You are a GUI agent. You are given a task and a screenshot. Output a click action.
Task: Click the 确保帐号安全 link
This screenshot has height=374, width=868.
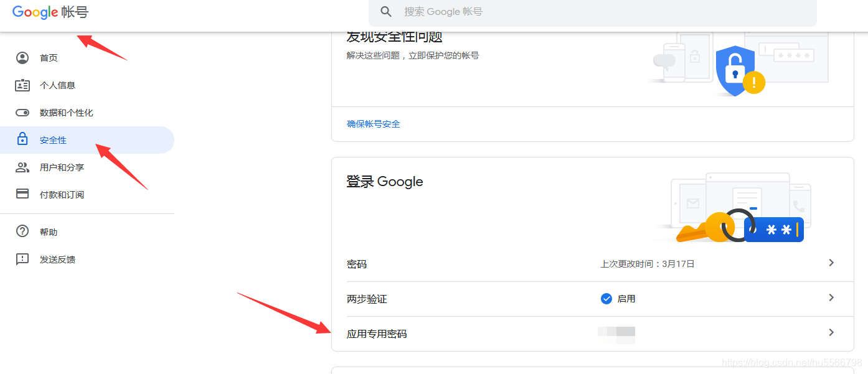374,124
